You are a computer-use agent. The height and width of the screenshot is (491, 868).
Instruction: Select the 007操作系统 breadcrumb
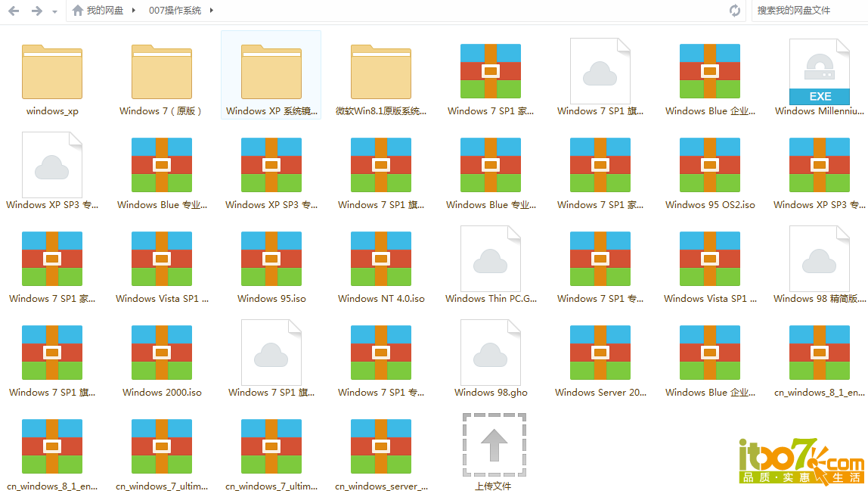175,11
